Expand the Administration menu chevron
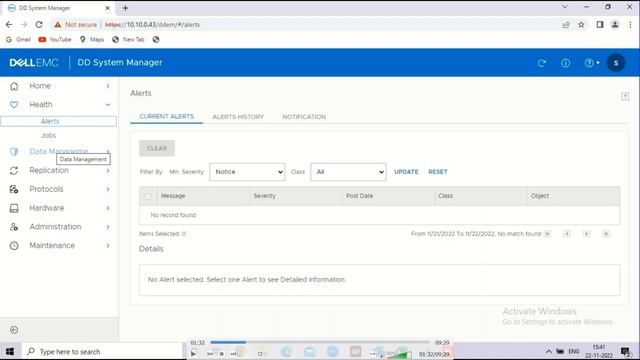640x360 pixels. click(108, 227)
